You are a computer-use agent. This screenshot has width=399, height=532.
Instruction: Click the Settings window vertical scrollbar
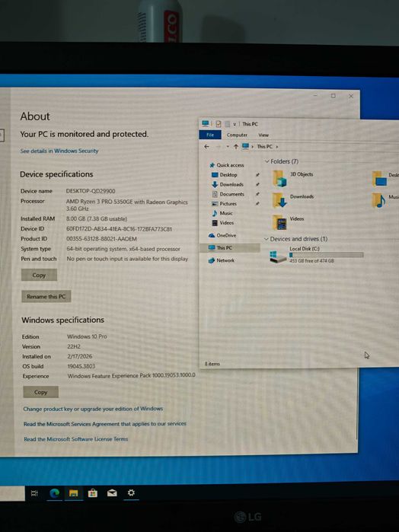356,403
